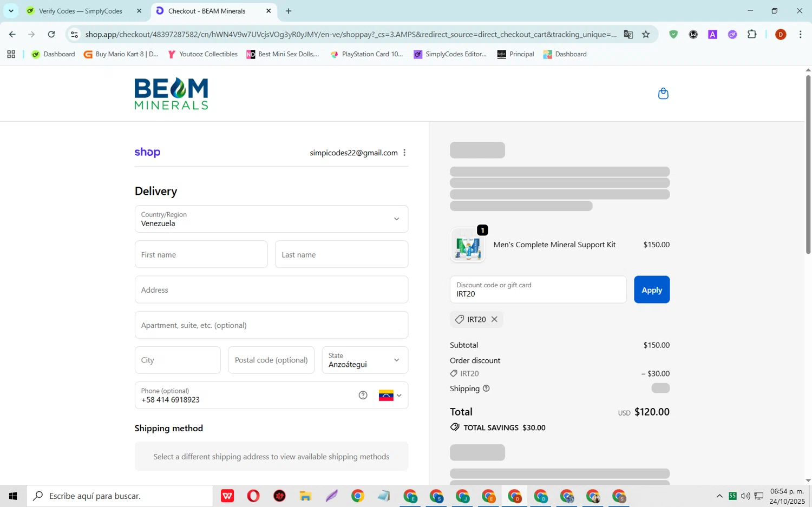Open the Men's Complete Mineral Support Kit thumbnail

click(x=468, y=245)
